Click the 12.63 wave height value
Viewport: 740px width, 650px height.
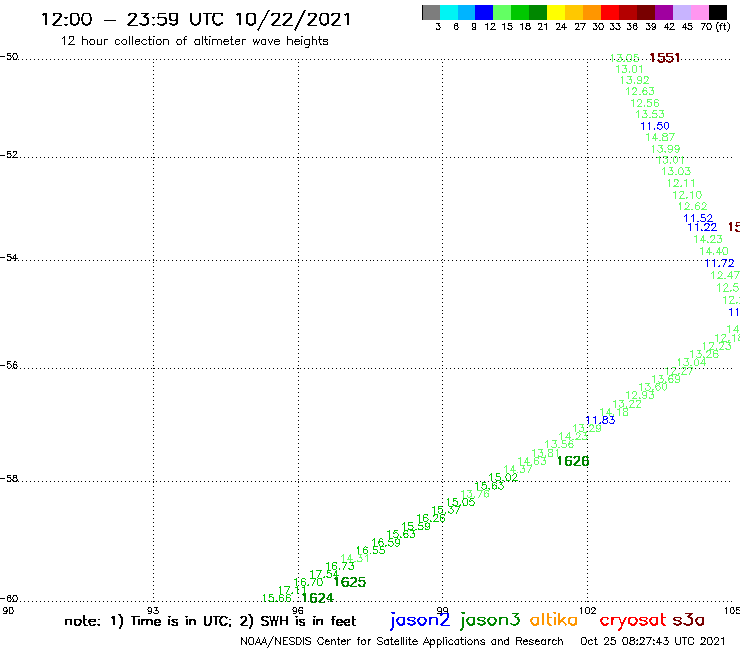pyautogui.click(x=640, y=92)
